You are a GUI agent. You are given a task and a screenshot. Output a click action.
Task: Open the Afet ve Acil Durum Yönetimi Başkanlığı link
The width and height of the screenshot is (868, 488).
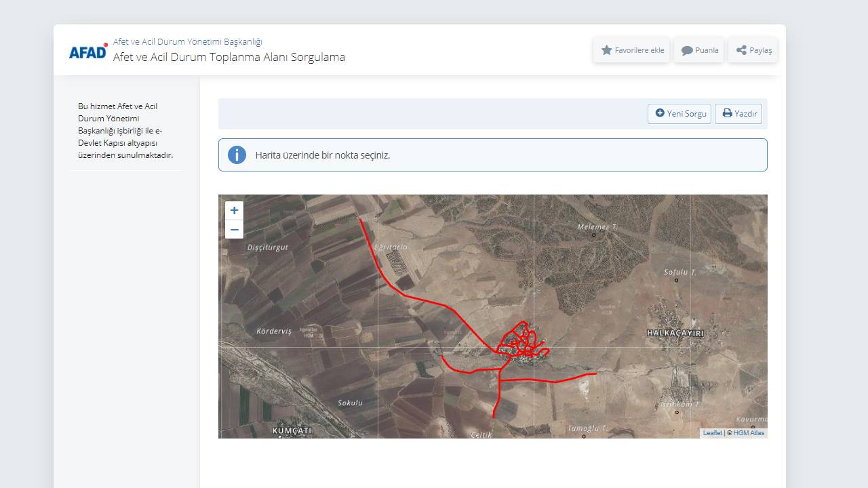click(187, 41)
